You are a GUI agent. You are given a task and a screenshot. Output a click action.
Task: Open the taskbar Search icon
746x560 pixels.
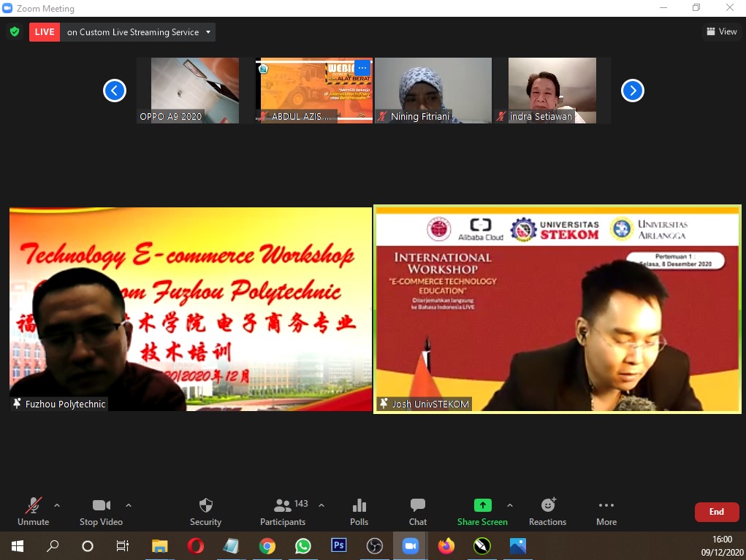(x=53, y=545)
